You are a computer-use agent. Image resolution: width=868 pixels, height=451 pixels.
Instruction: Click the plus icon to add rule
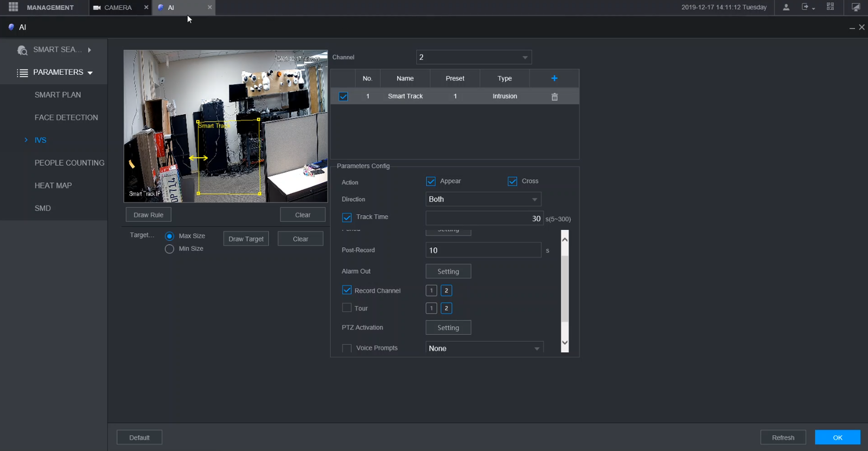point(554,79)
